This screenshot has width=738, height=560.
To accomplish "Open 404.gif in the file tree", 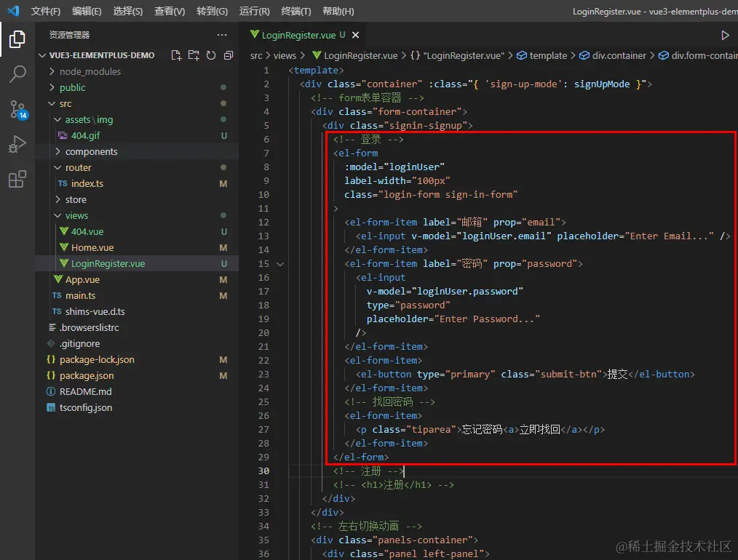I will coord(137,135).
